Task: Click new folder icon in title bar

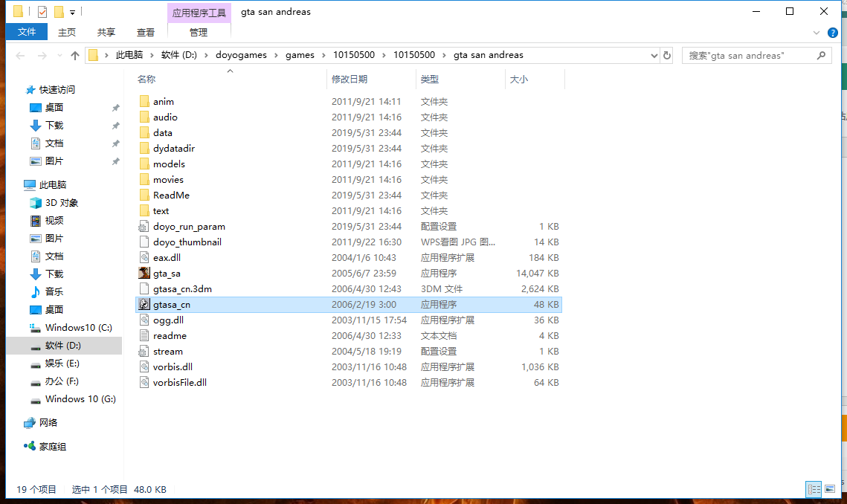Action: point(59,11)
